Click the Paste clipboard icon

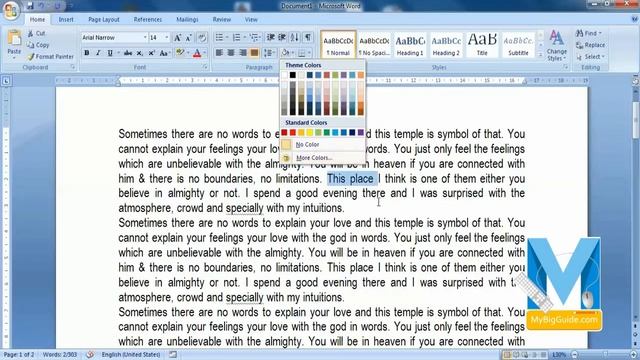14,38
